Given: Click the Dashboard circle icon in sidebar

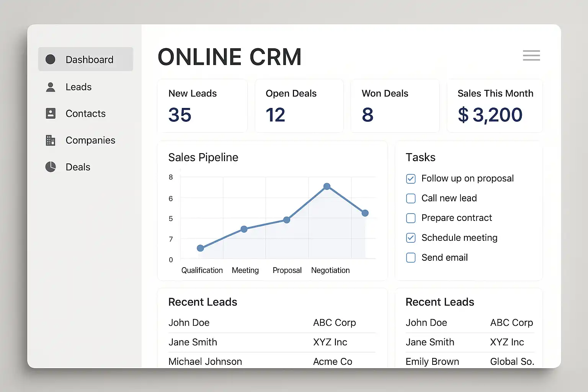Looking at the screenshot, I should coord(51,59).
